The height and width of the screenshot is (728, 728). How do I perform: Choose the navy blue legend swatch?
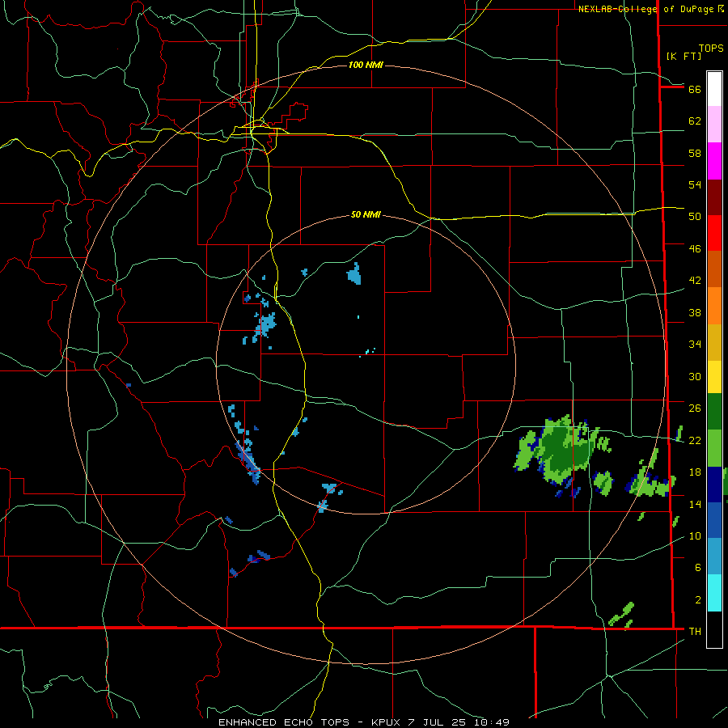point(714,485)
